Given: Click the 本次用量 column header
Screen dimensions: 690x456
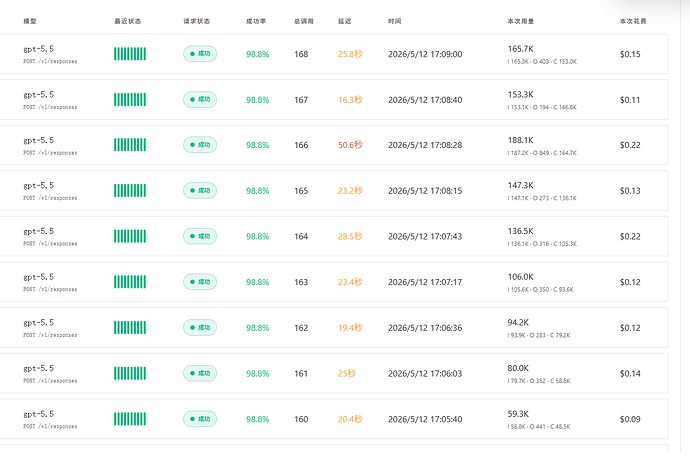Looking at the screenshot, I should click(521, 21).
